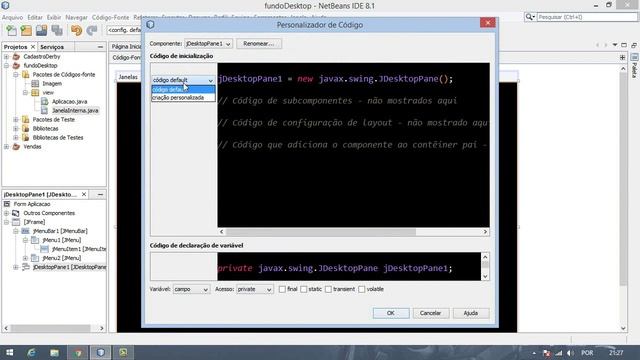Open the Editar menu
Screen dimensions: 640x360
(35, 18)
